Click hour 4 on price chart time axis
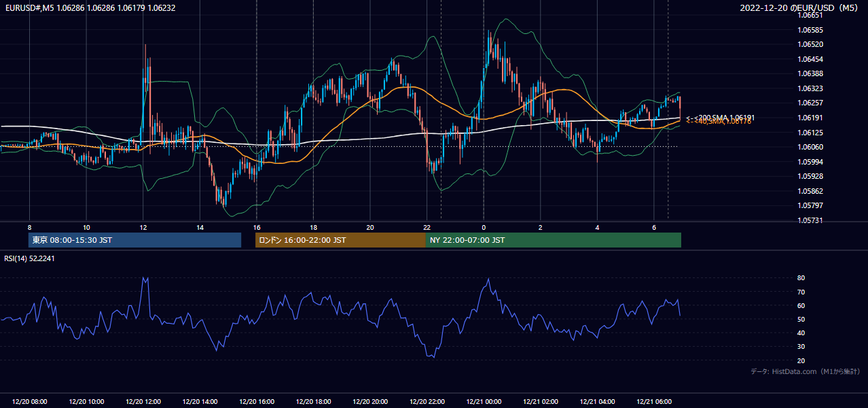 [x=597, y=227]
